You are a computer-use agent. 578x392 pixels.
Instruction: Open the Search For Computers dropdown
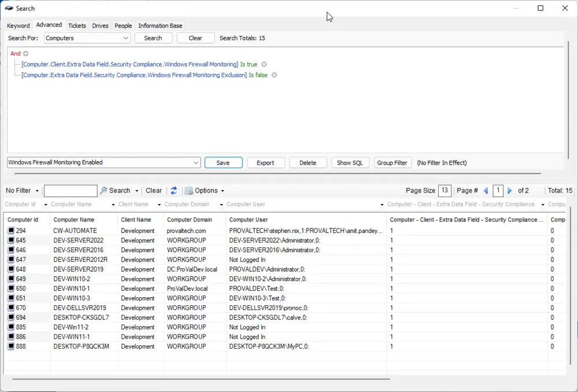click(125, 38)
